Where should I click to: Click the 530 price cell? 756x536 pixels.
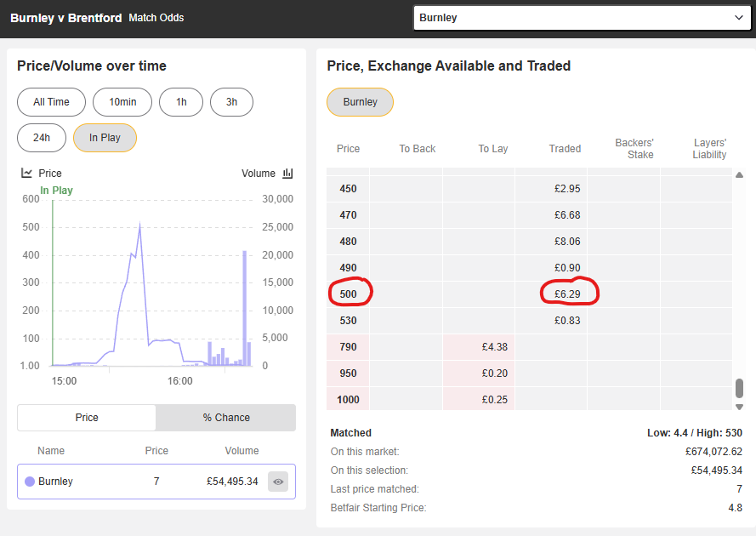(348, 321)
